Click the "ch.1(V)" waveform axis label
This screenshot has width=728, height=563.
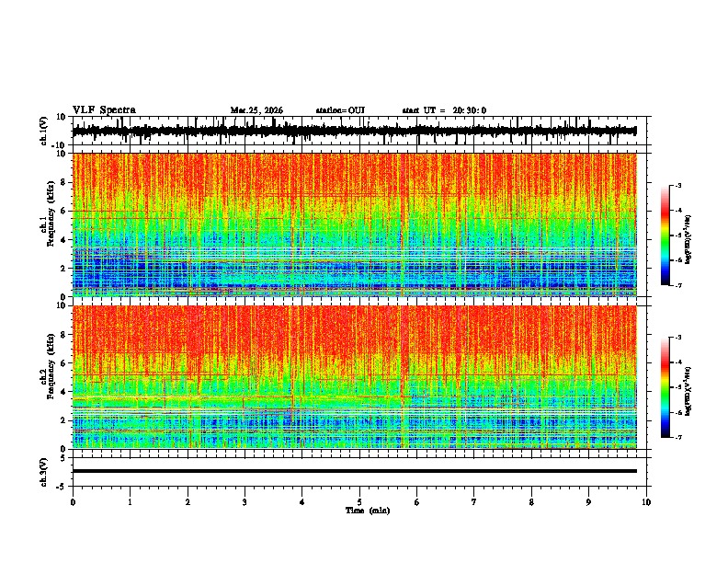44,131
